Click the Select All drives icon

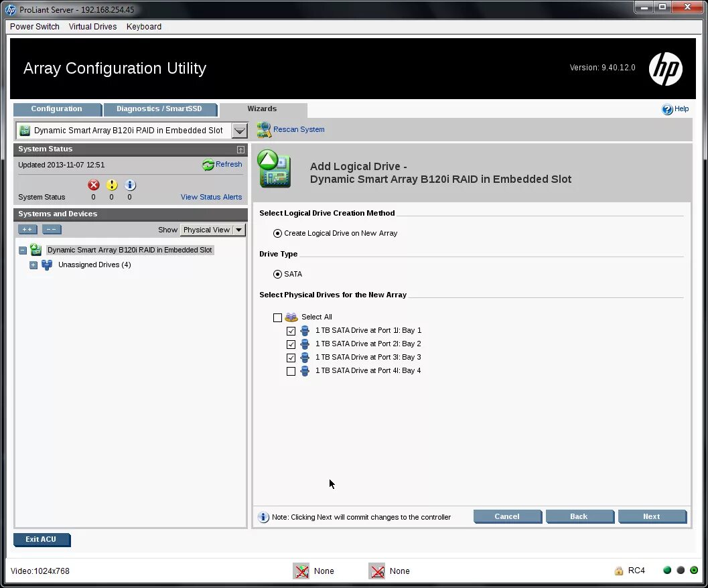coord(291,317)
